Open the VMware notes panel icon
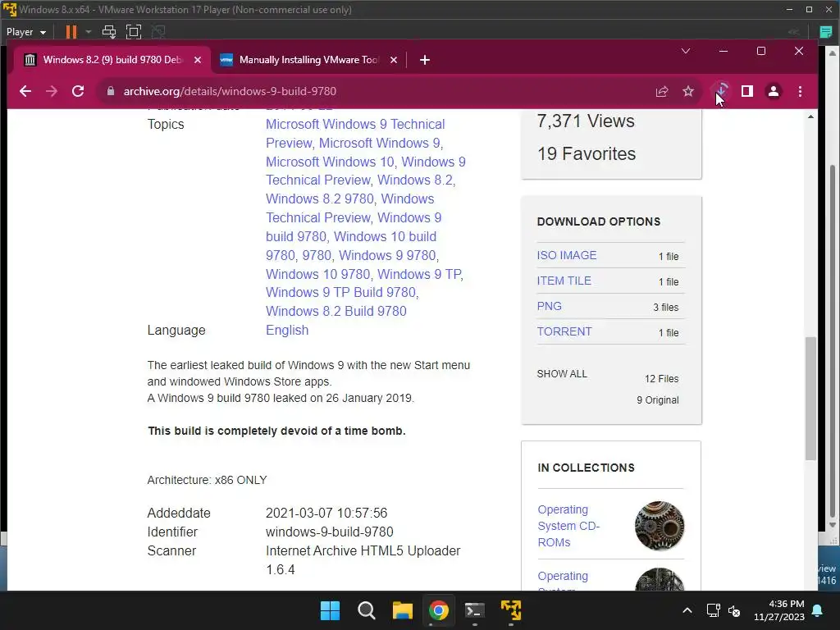The height and width of the screenshot is (630, 840). (826, 32)
